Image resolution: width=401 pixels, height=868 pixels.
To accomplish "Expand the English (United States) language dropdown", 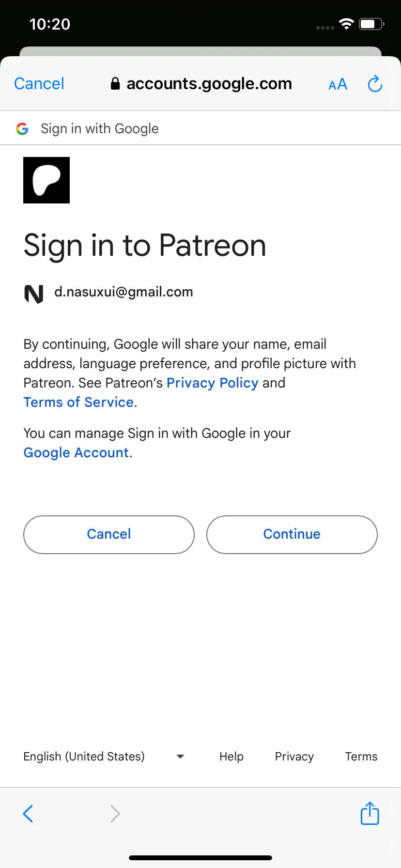I will tap(104, 757).
